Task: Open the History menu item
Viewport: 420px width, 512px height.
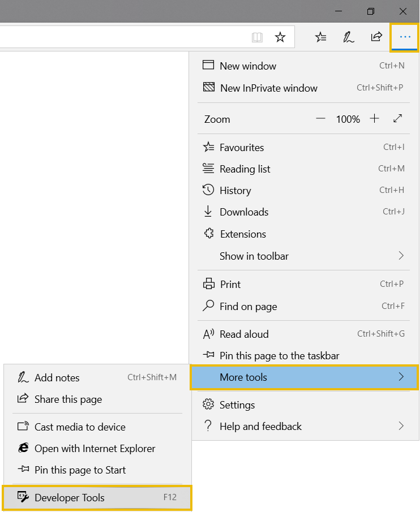Action: click(235, 191)
